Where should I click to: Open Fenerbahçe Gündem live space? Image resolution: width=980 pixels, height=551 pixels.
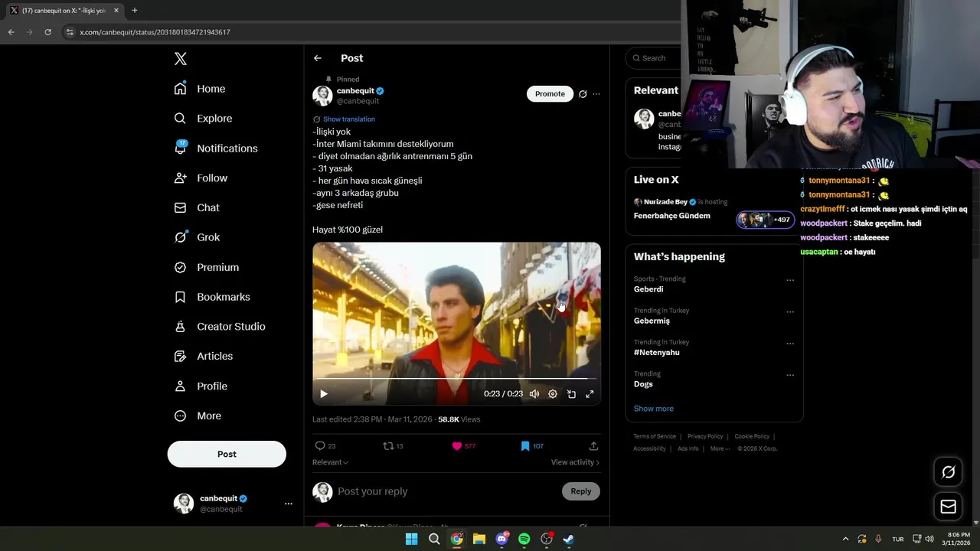coord(672,216)
